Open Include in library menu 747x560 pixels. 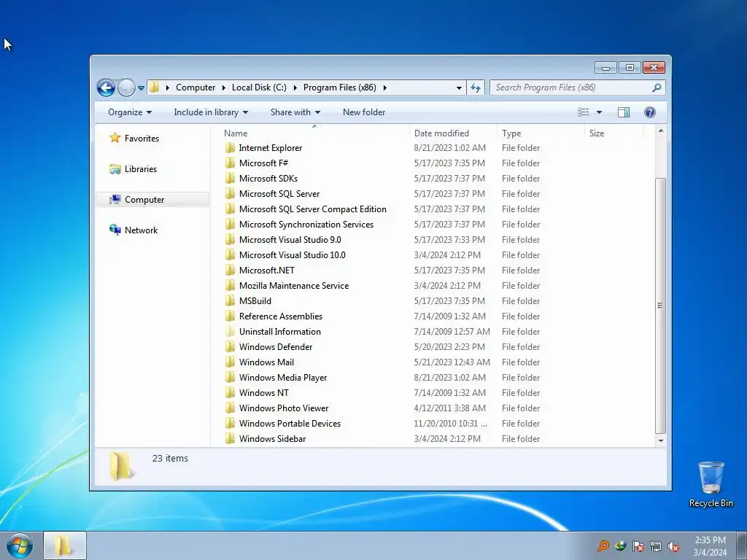211,112
